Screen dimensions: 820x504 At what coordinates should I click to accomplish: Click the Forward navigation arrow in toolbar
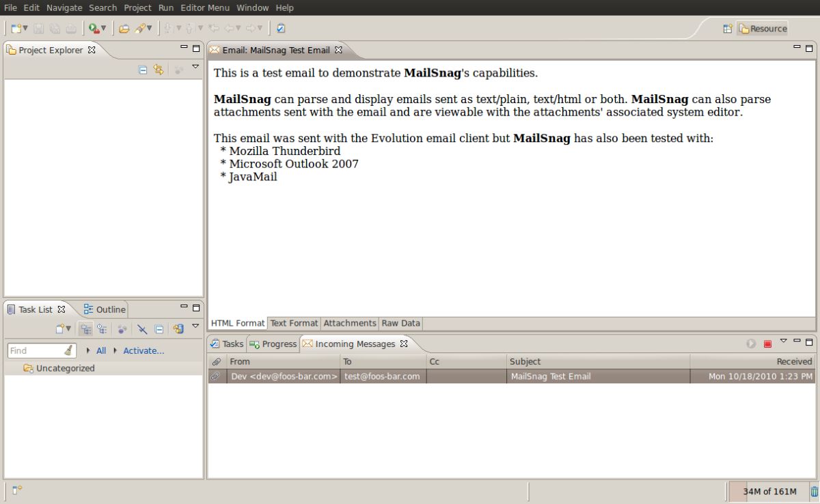(x=251, y=29)
